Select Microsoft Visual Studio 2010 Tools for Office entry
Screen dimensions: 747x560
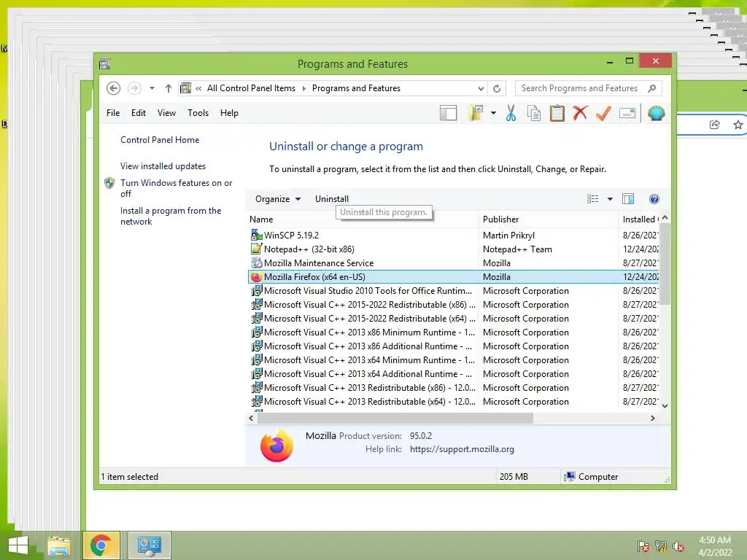tap(368, 290)
